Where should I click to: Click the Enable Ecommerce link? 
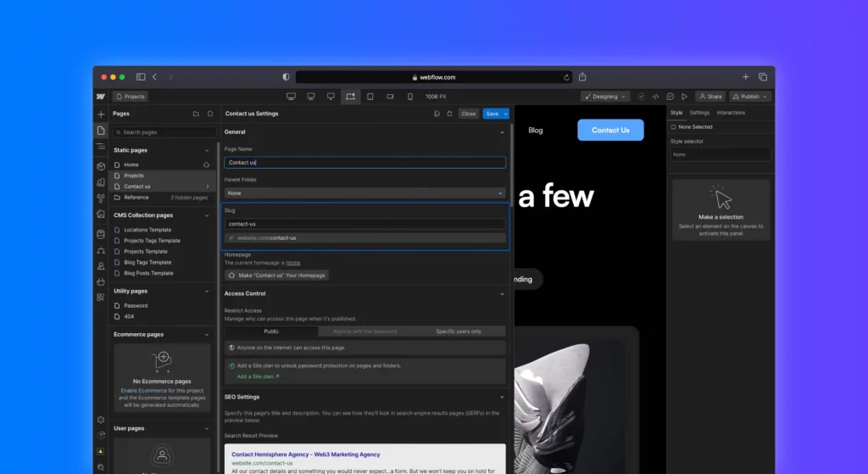coord(143,390)
